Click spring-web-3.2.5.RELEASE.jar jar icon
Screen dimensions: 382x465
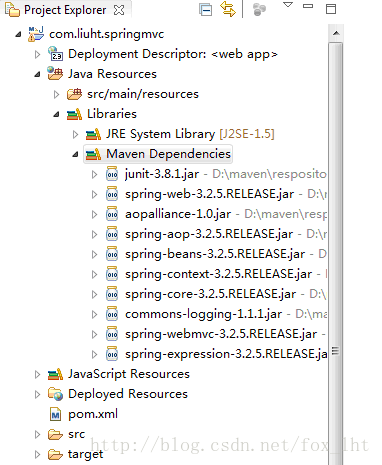(112, 194)
